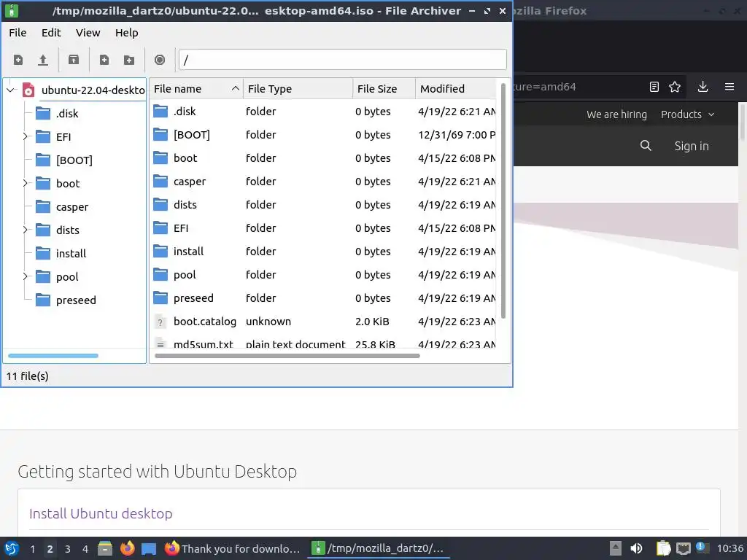Screen dimensions: 747x560
Task: Click the archiver window title bar icon
Action: point(12,10)
